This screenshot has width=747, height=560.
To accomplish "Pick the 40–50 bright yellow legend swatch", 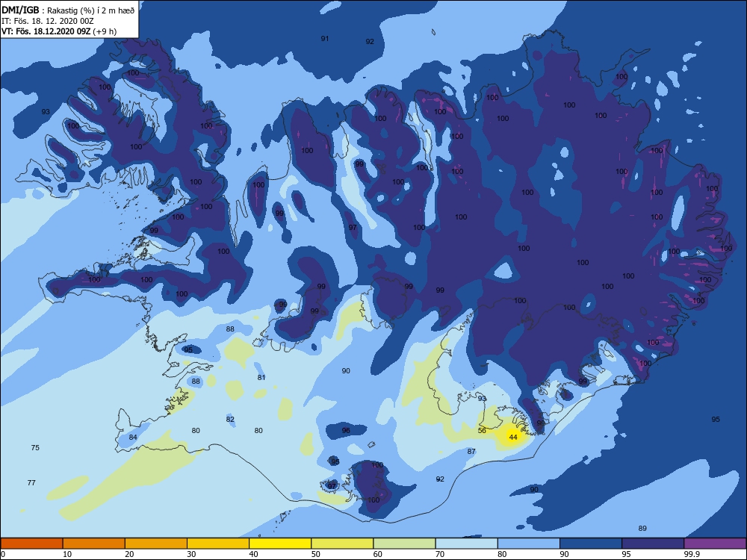I will [x=280, y=544].
